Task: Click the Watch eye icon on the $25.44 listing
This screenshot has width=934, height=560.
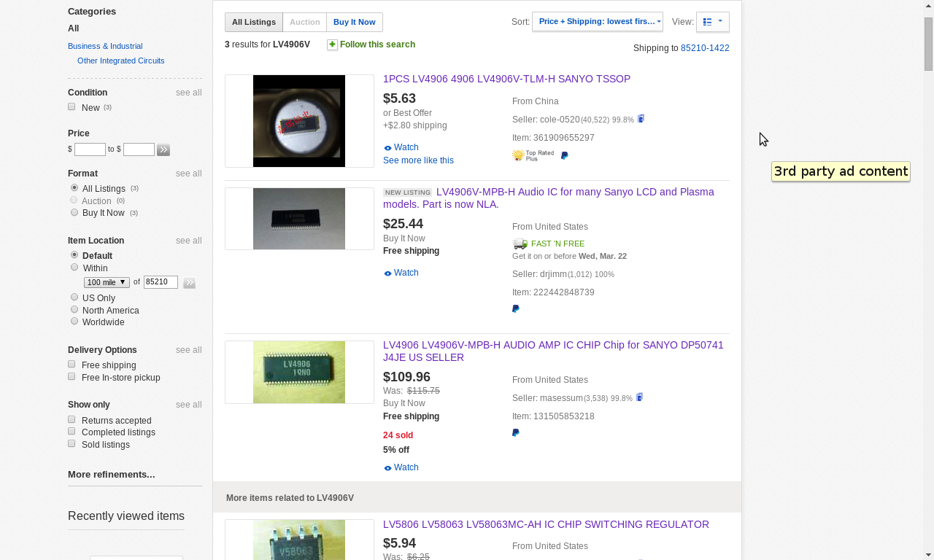Action: 388,273
